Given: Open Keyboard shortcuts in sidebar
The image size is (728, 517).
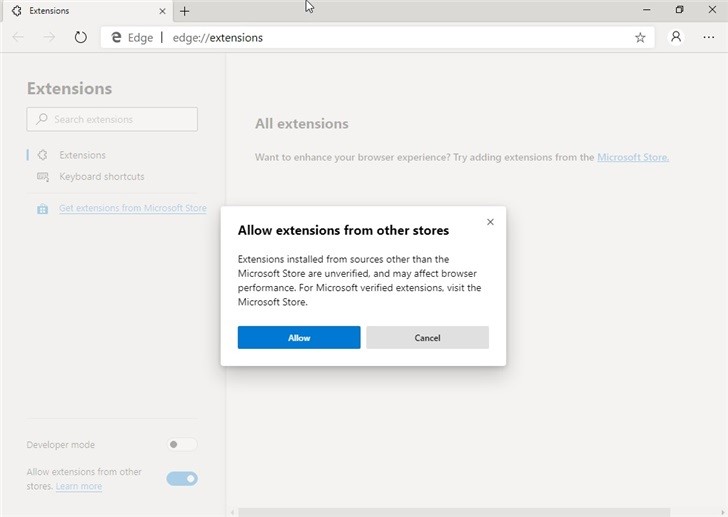Looking at the screenshot, I should point(101,177).
